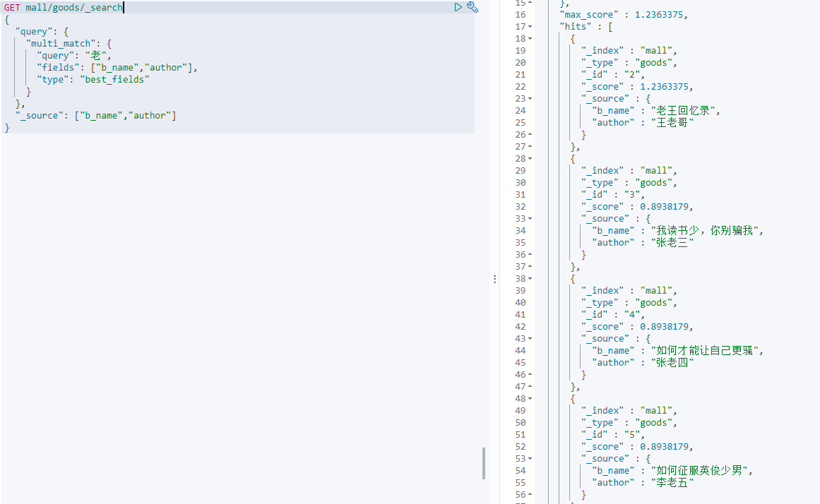820x504 pixels.
Task: Click the fold-end arrow at line 26
Action: pos(530,134)
